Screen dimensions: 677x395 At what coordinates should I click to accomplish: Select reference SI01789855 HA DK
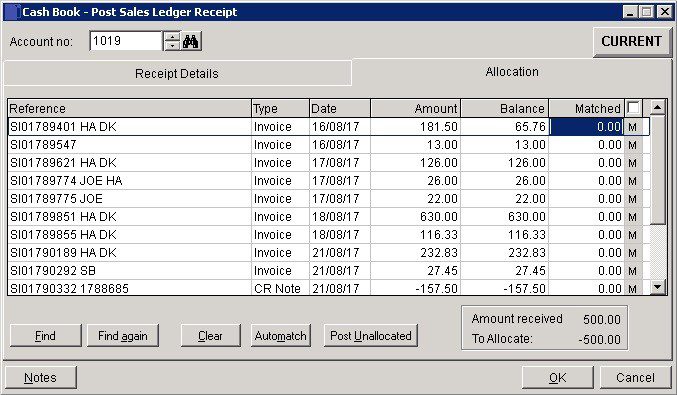point(130,235)
